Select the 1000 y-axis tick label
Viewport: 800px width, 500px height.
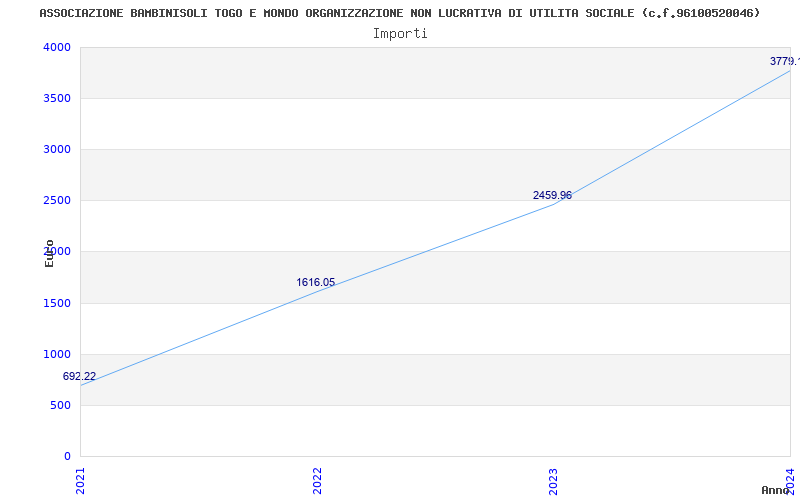click(x=57, y=355)
